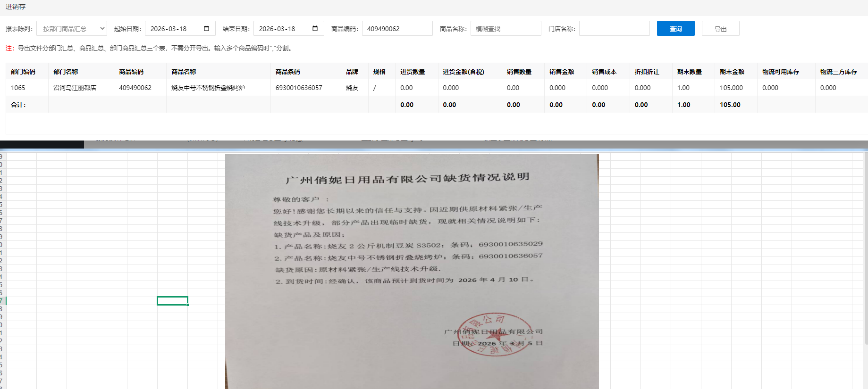Click the 销售金额 column header
Screen dimensions: 868x389
[562, 72]
